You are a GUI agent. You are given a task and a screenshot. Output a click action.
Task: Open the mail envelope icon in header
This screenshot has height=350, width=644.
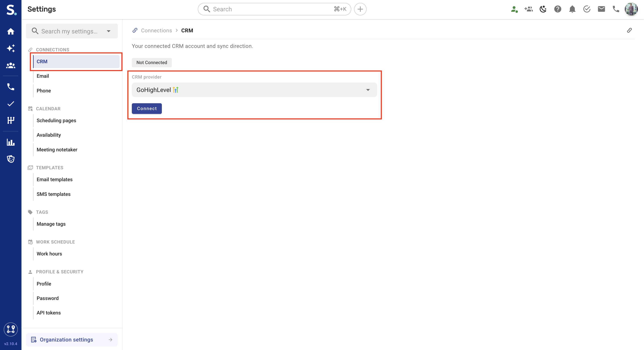click(601, 9)
